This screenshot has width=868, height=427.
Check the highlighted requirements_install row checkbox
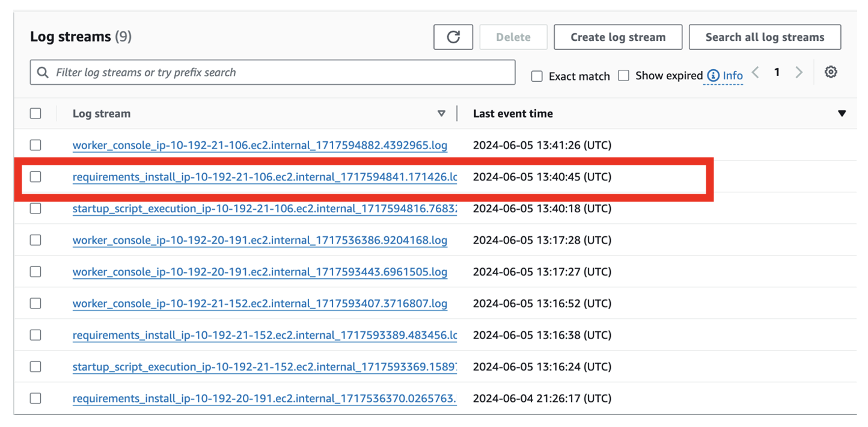point(35,177)
